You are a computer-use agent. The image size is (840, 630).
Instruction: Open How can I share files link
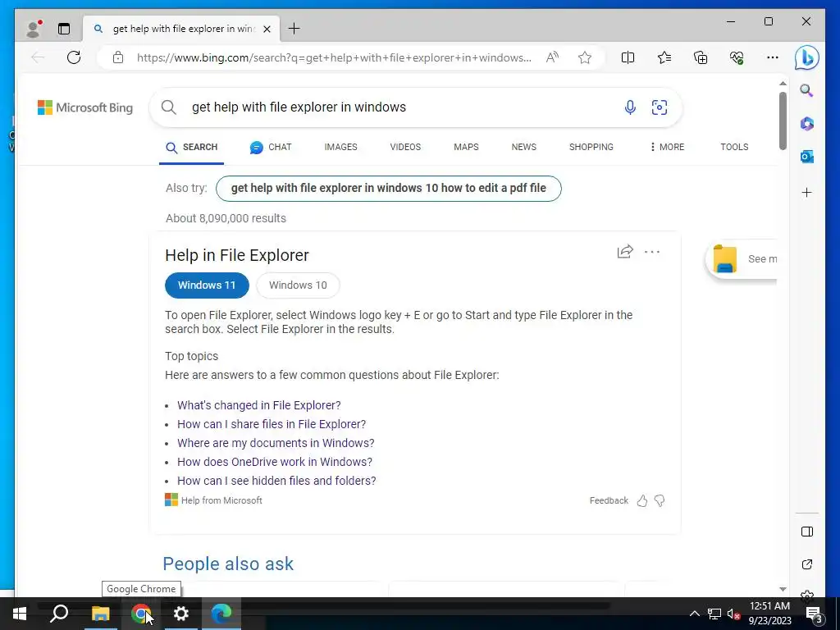pyautogui.click(x=272, y=424)
